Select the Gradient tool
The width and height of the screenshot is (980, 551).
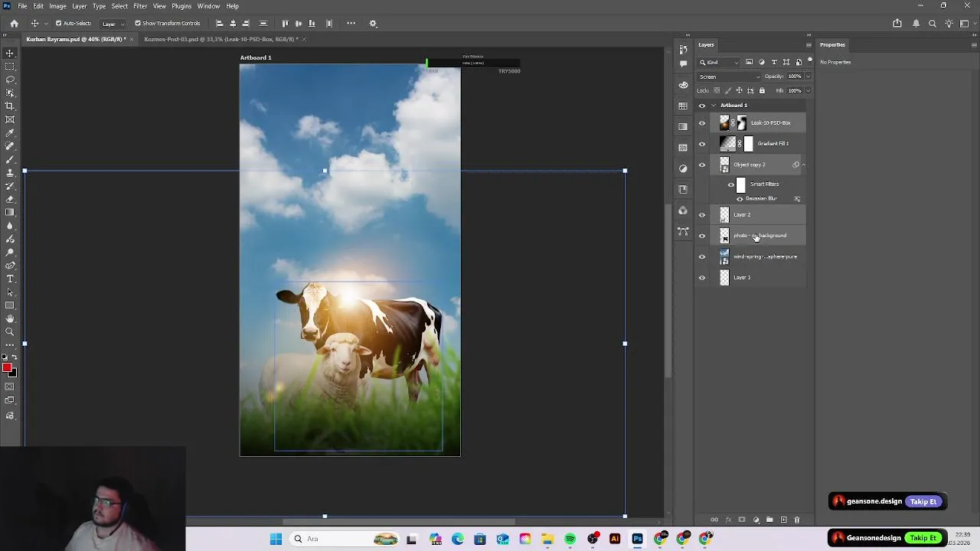[10, 213]
